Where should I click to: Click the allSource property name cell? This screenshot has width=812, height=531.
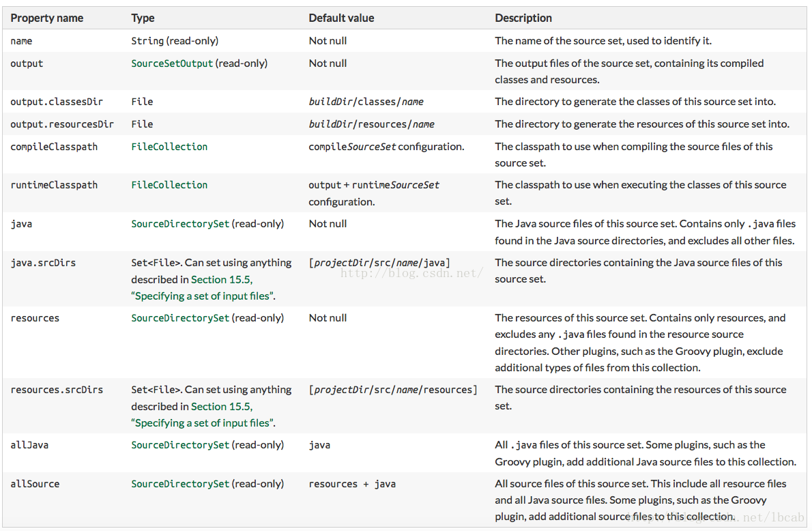point(35,484)
